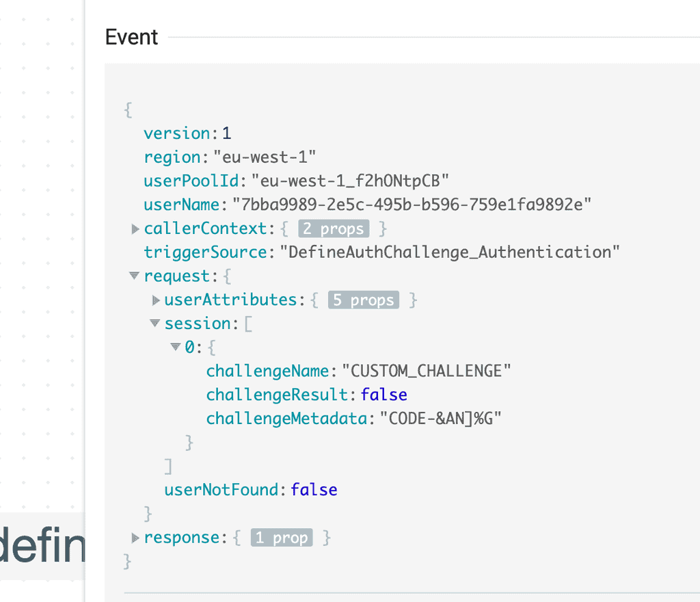Select the DefineAuthChallenge_Authentication triggerSource value
The image size is (700, 602).
pyautogui.click(x=450, y=252)
